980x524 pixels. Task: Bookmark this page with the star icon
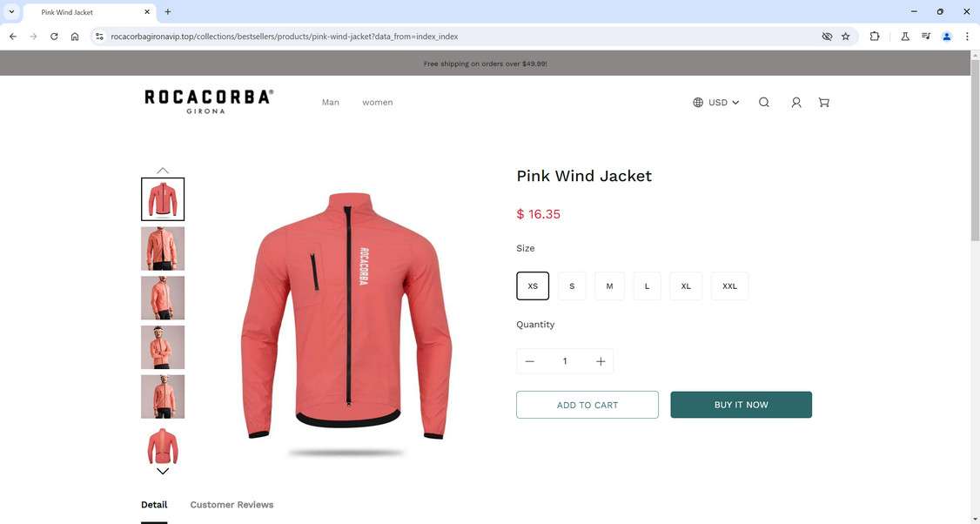pos(846,37)
